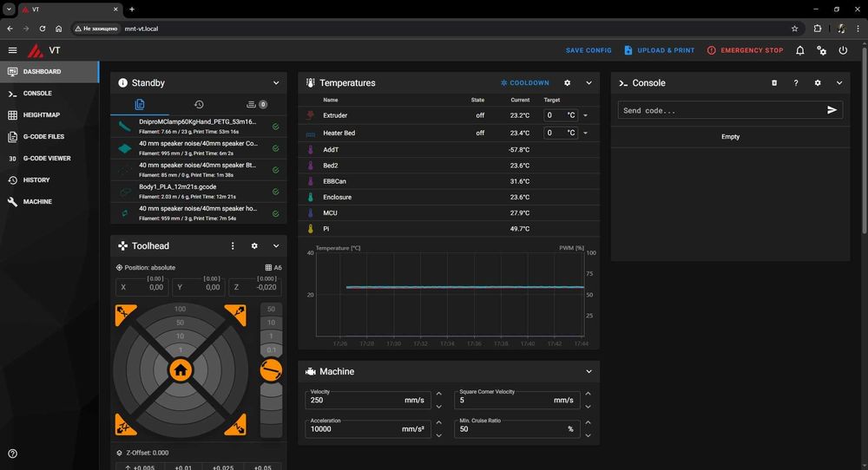868x470 pixels.
Task: Open Toolhead three-dot menu
Action: point(233,246)
